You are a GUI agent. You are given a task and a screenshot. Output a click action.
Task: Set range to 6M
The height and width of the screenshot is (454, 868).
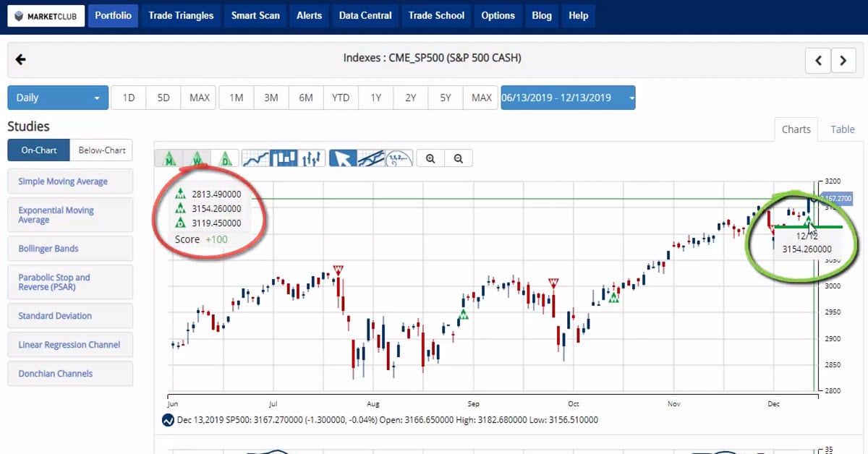tap(306, 98)
